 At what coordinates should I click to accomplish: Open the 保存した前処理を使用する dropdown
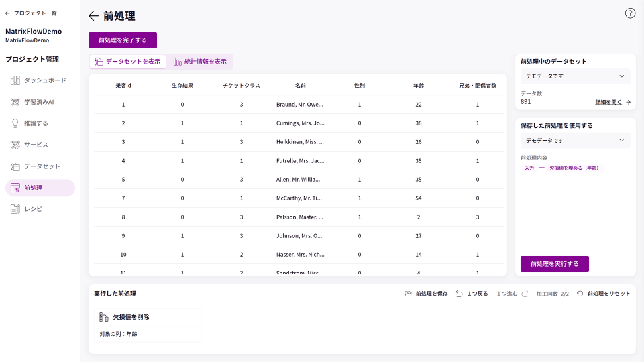point(575,140)
